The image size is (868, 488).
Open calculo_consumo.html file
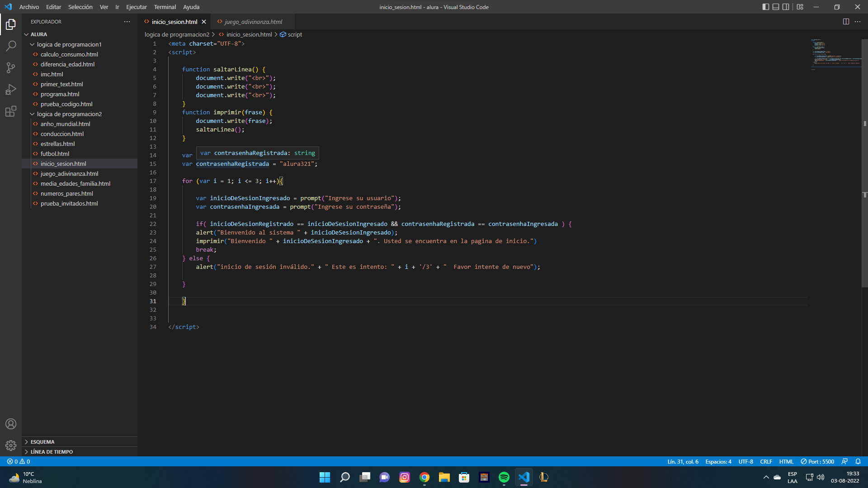[x=80, y=54]
